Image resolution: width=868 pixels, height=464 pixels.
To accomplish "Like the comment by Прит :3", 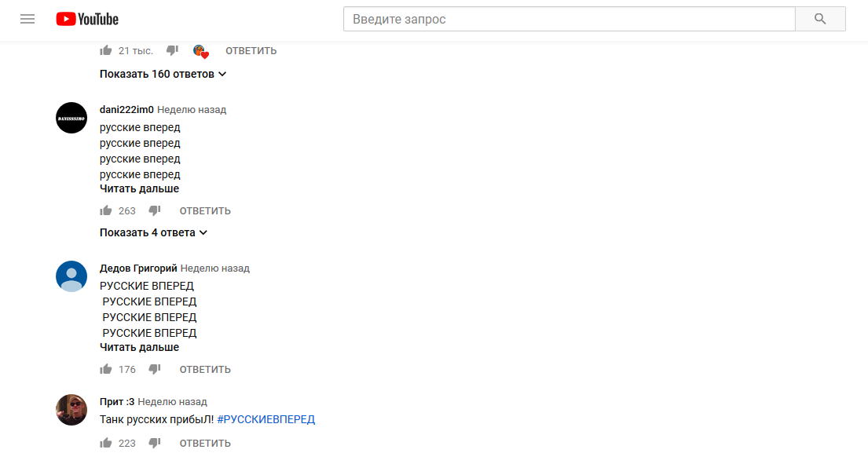I will [106, 443].
